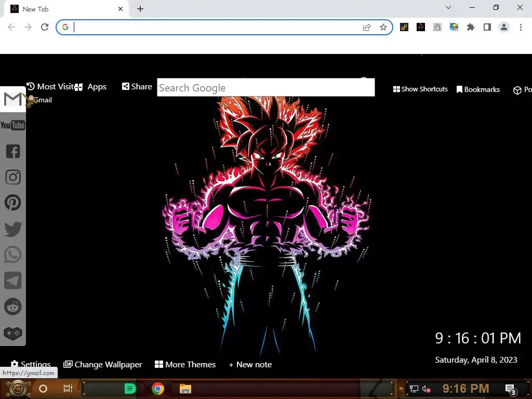Open the Extensions puzzle menu
Screen dimensions: 532x399
point(471,27)
